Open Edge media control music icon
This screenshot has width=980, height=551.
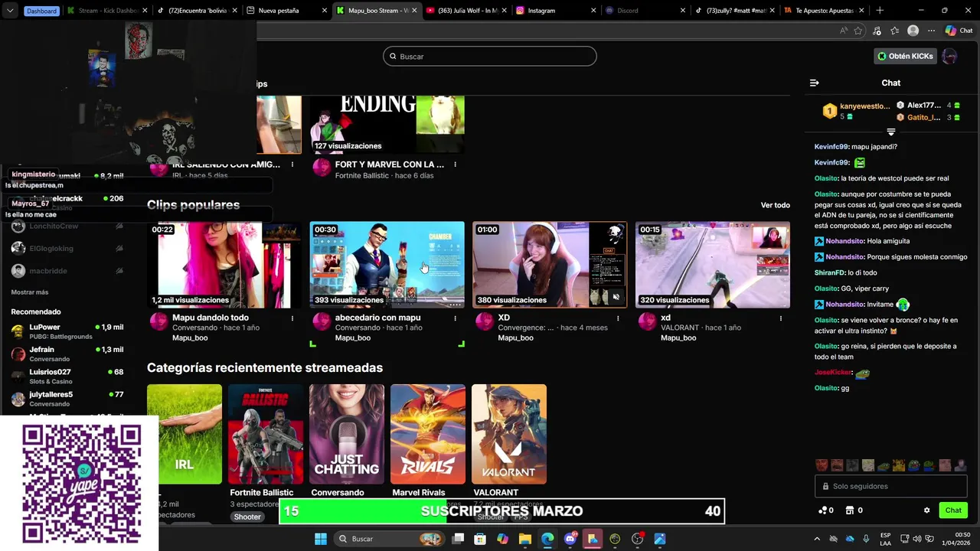[877, 31]
